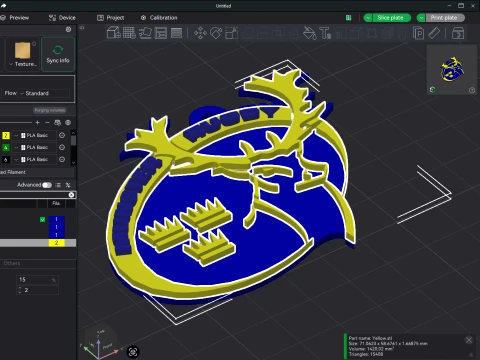
Task: Select the Add model cube icon
Action: coord(114,33)
